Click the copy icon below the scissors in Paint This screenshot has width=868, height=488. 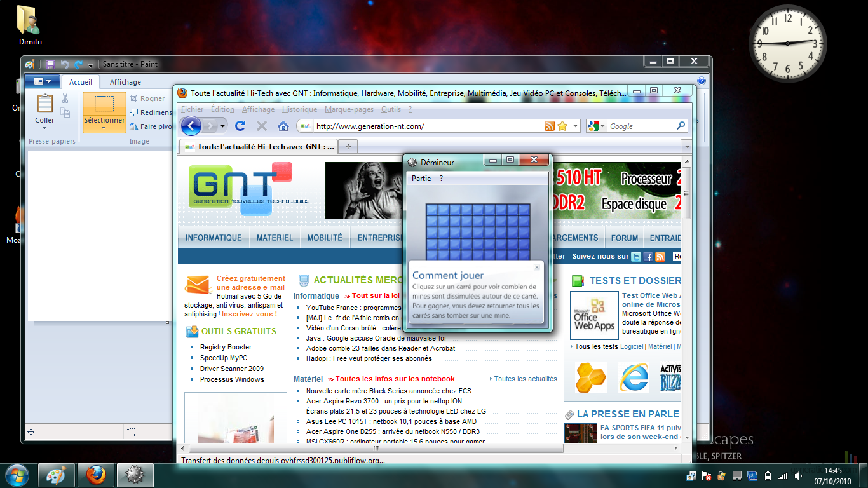point(65,113)
